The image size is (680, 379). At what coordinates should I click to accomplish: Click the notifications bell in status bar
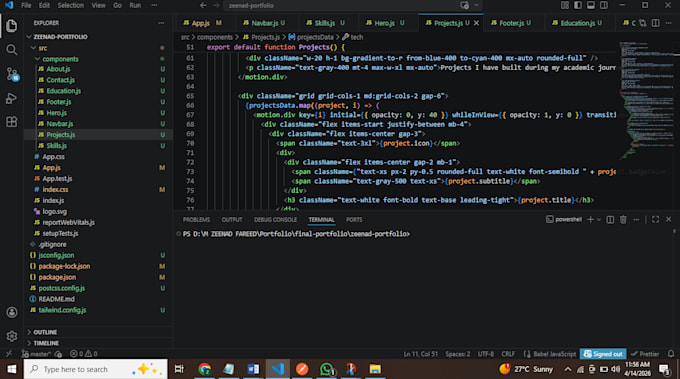coord(671,354)
